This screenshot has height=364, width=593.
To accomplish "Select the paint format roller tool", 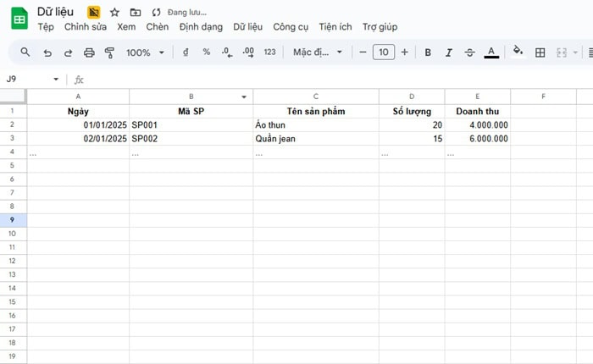I will pyautogui.click(x=109, y=52).
